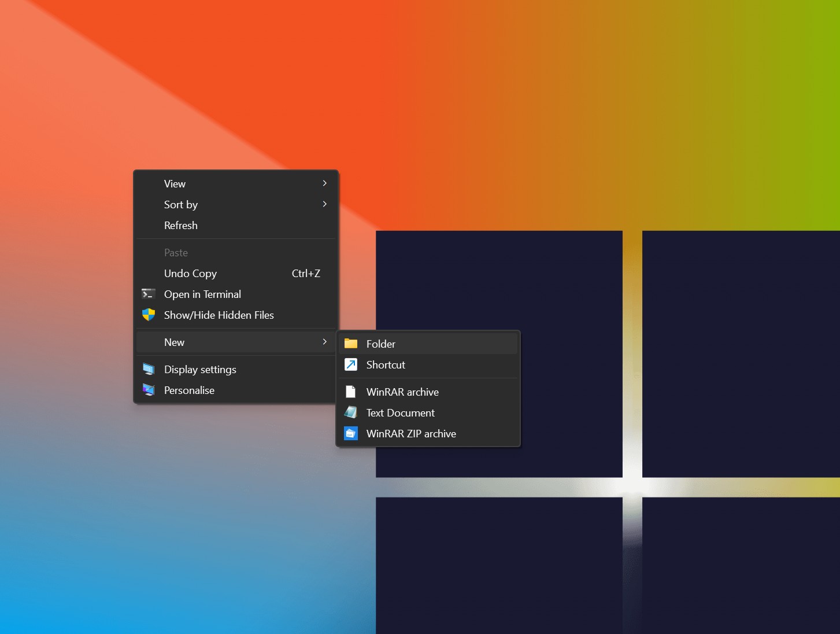This screenshot has height=634, width=840.
Task: Click the notepad icon for Text Document
Action: point(351,412)
